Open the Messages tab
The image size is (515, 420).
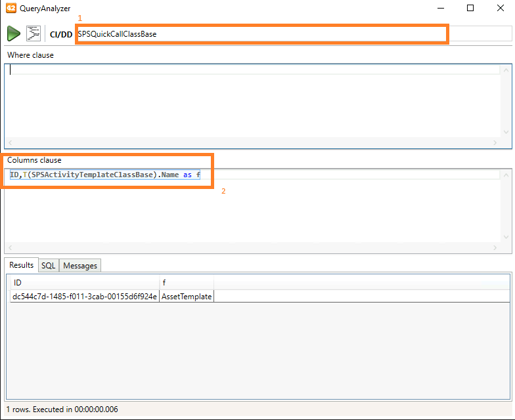click(80, 265)
